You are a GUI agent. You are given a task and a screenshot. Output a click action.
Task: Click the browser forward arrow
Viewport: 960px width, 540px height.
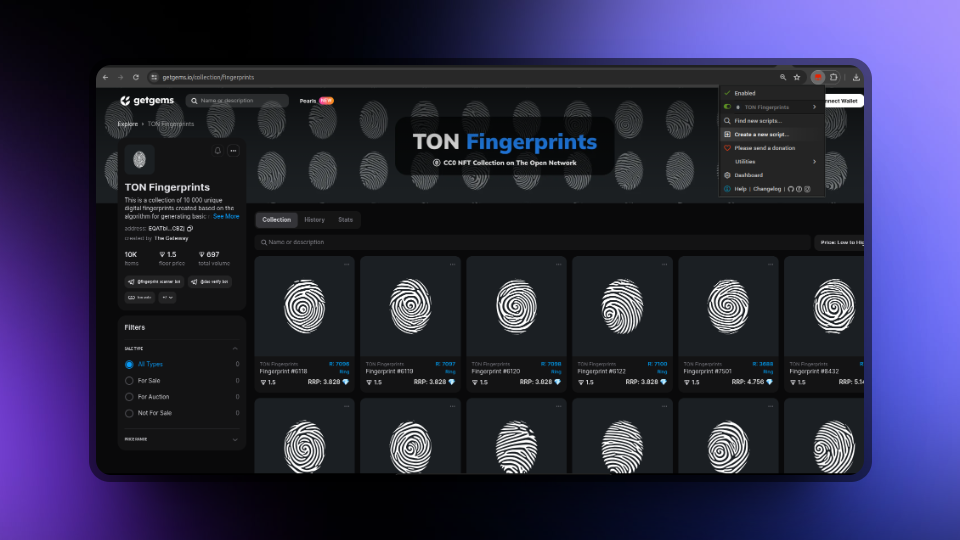(121, 77)
